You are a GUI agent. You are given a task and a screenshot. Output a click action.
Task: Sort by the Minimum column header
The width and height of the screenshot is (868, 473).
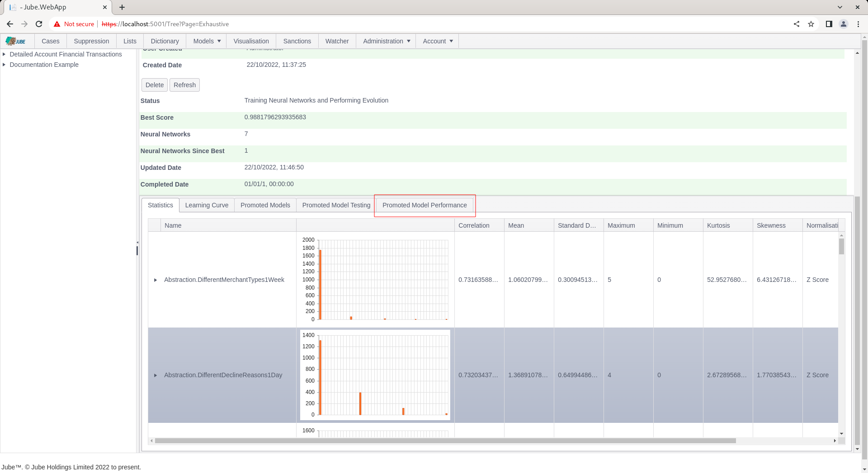point(678,225)
